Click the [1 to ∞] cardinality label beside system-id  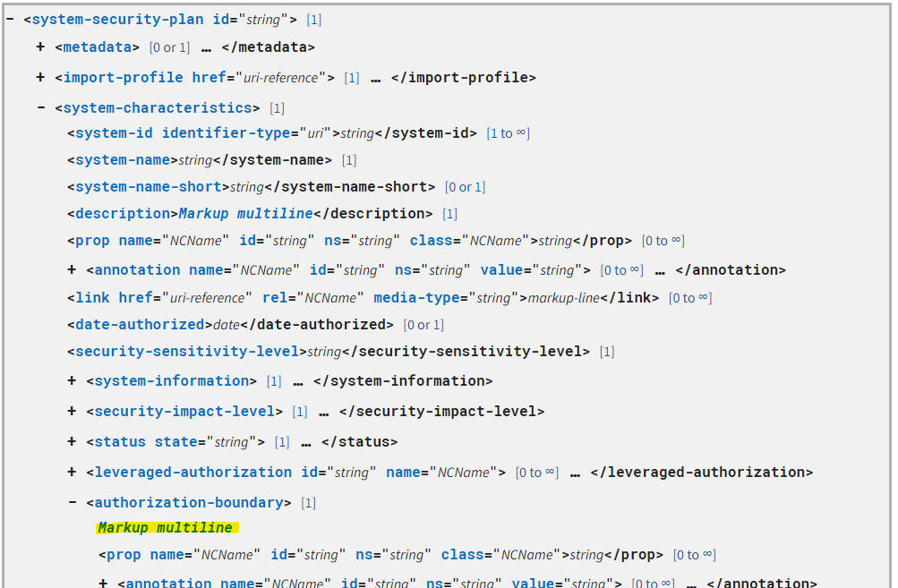point(509,132)
